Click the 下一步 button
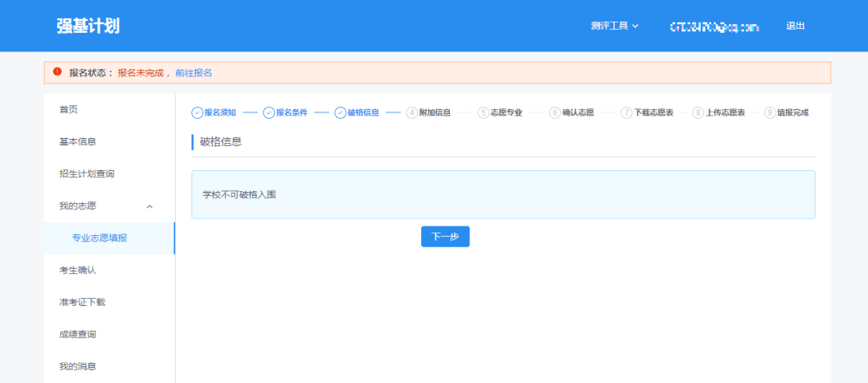The image size is (868, 383). [x=444, y=236]
